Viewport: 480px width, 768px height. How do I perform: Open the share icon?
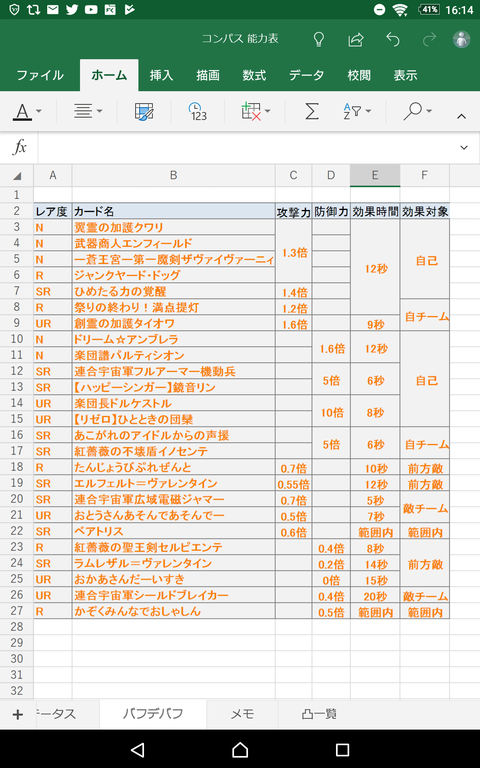pyautogui.click(x=356, y=39)
